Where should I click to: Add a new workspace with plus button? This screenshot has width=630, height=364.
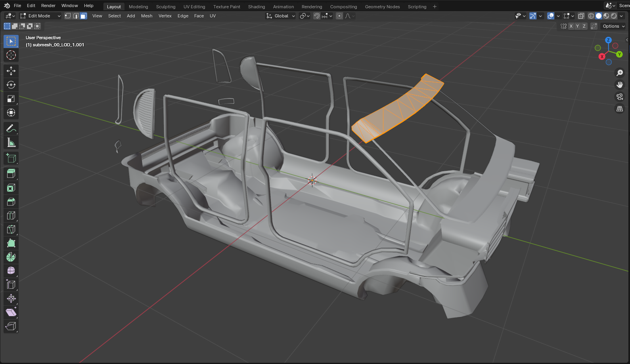(435, 7)
